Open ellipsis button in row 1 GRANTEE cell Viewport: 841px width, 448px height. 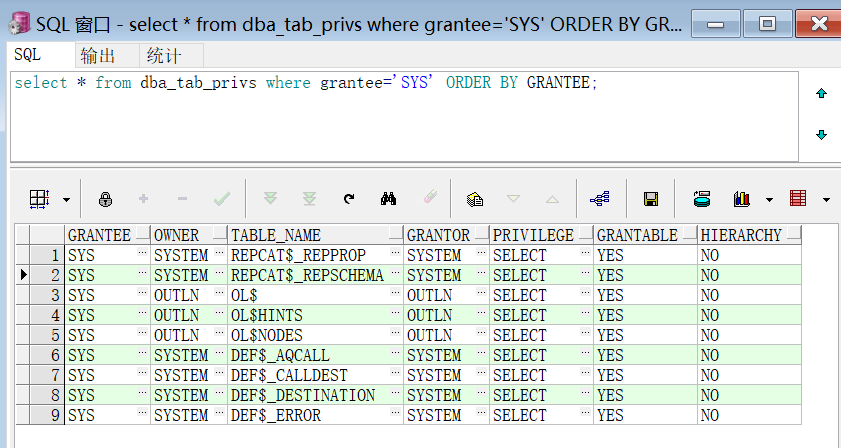pyautogui.click(x=142, y=252)
